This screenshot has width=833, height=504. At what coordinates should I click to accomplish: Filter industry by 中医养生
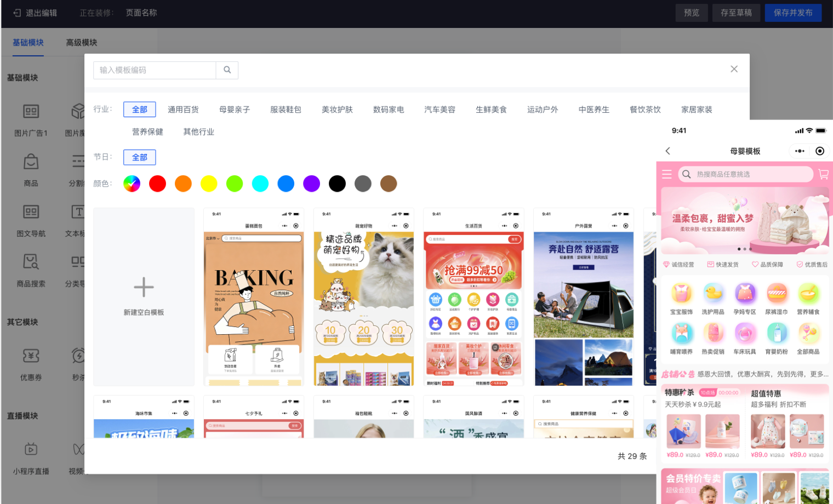pyautogui.click(x=594, y=110)
